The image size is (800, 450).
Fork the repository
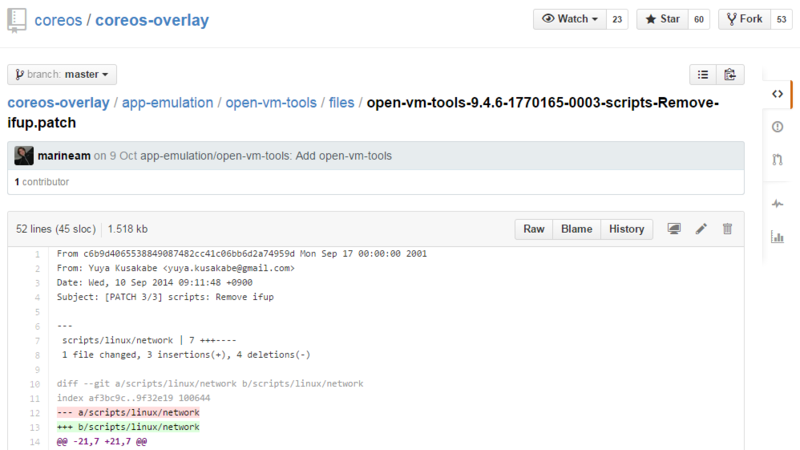click(744, 19)
